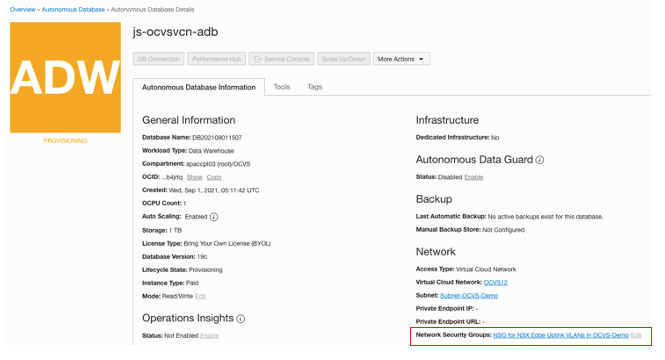Click Autonomous Database Details breadcrumb text
The height and width of the screenshot is (360, 665).
153,9
